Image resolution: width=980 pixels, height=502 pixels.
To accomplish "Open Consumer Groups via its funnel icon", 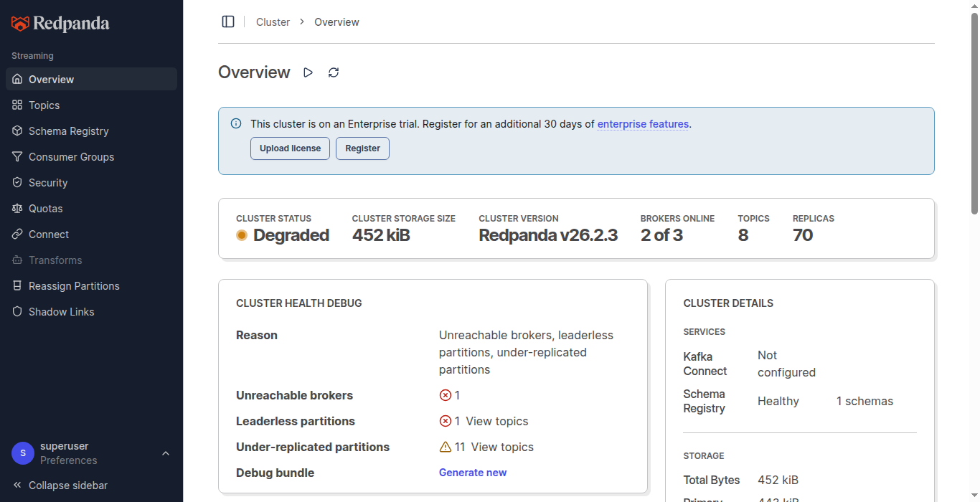I will tap(17, 157).
